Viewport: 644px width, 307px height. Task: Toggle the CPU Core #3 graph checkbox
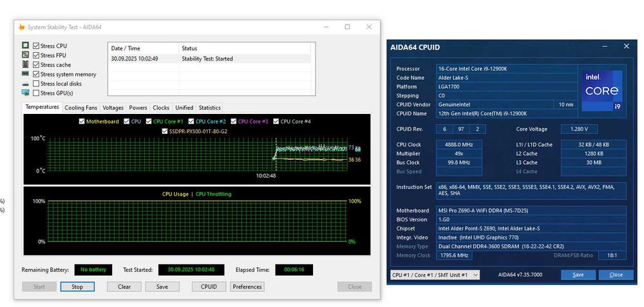point(234,122)
